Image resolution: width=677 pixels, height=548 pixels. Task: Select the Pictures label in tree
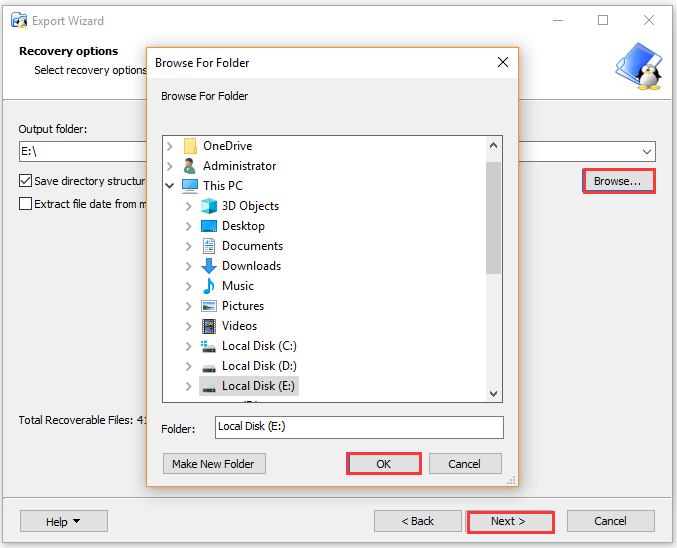243,306
